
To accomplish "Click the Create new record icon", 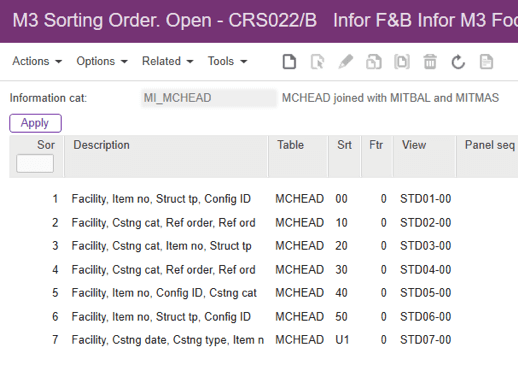I will pyautogui.click(x=289, y=62).
